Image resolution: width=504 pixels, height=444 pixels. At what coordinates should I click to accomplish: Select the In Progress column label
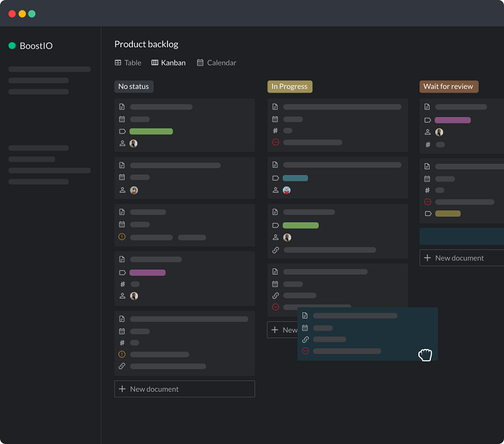(289, 87)
